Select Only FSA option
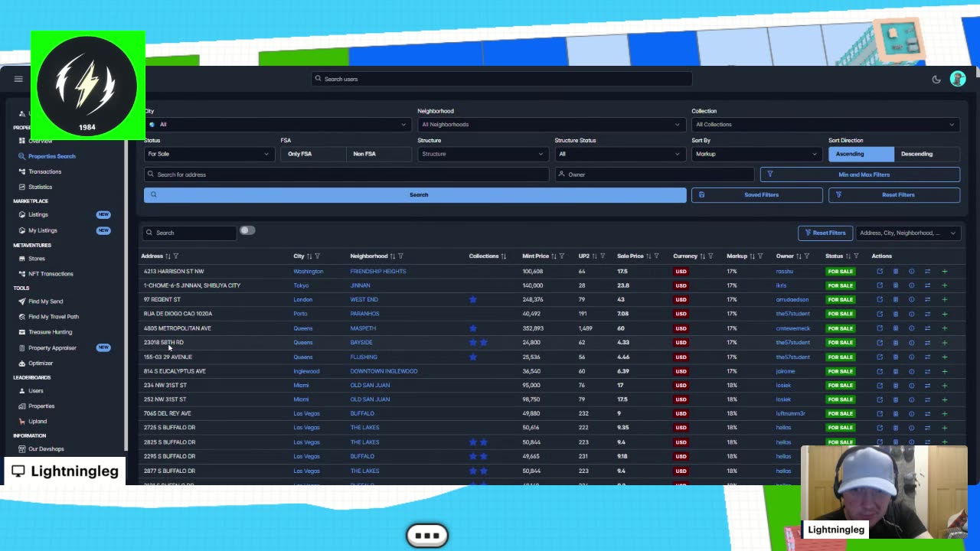980x551 pixels. 313,154
